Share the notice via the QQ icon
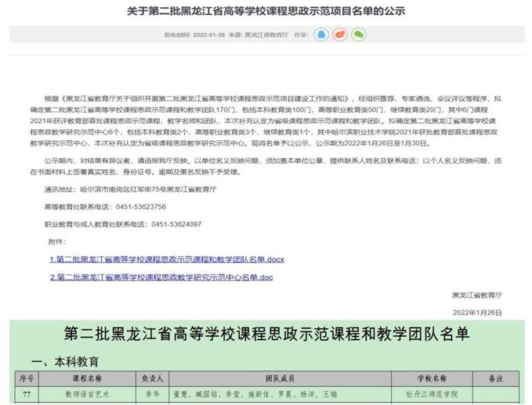 321,34
